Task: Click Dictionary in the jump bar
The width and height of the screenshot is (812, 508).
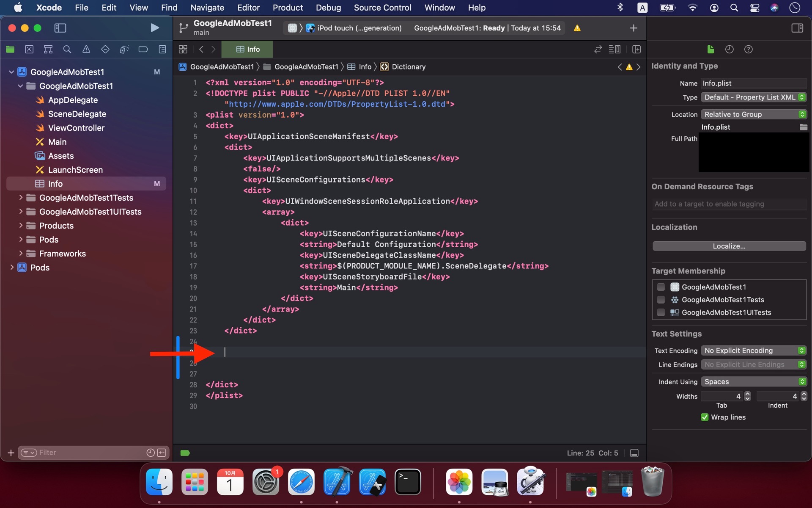Action: (403, 67)
